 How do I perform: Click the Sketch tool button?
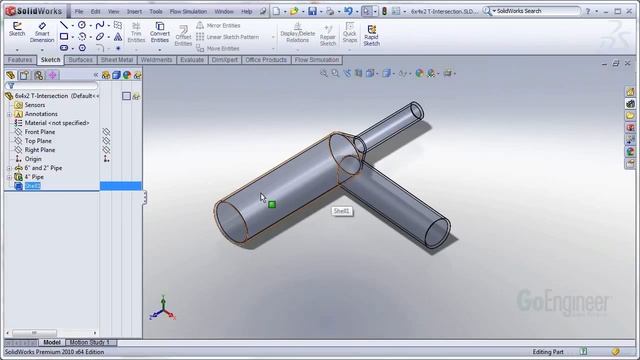[17, 29]
